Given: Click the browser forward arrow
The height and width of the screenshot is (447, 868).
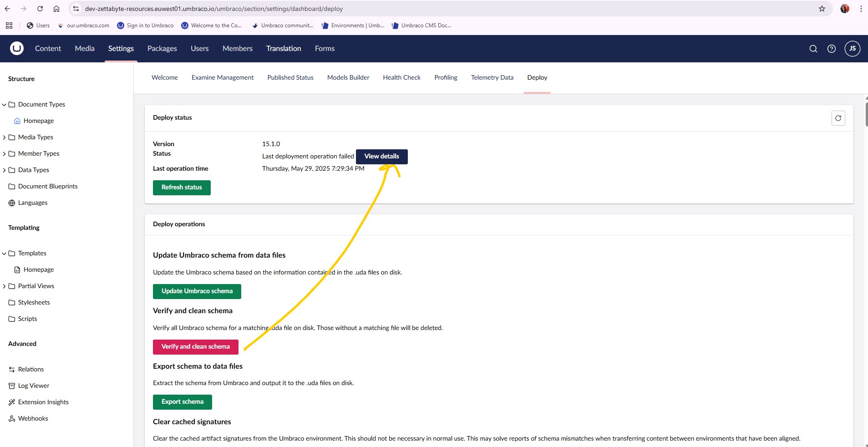Looking at the screenshot, I should click(24, 9).
